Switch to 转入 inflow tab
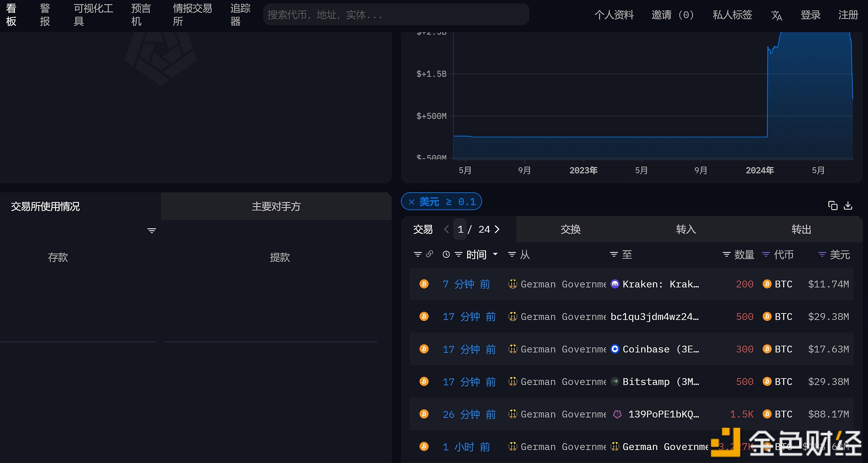 coord(686,229)
